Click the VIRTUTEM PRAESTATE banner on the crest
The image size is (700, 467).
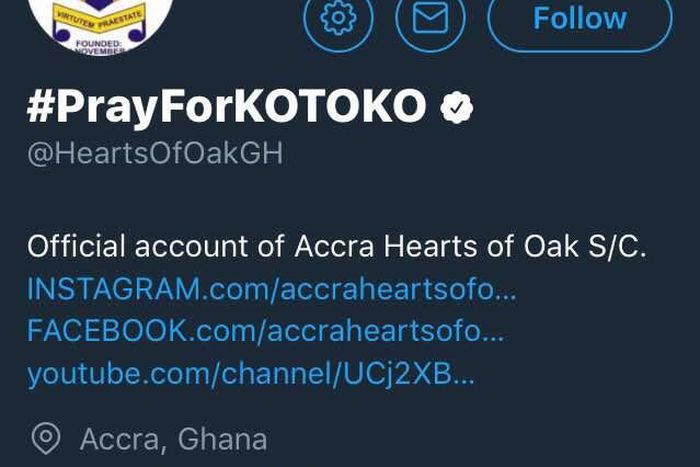(99, 16)
